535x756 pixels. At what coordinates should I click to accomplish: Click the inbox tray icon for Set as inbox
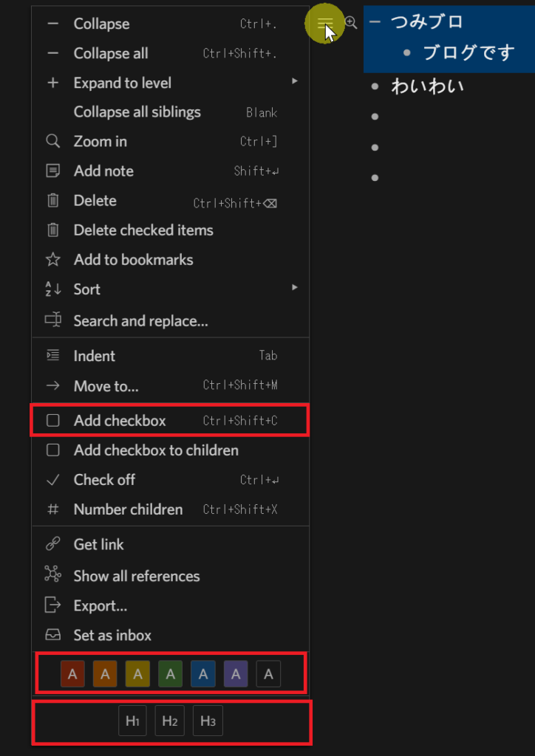(x=52, y=635)
